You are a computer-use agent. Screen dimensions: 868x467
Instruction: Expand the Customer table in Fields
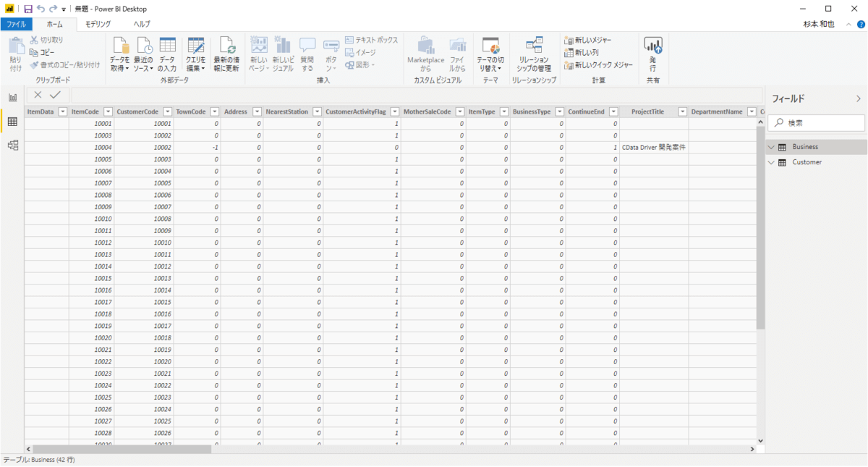click(771, 162)
